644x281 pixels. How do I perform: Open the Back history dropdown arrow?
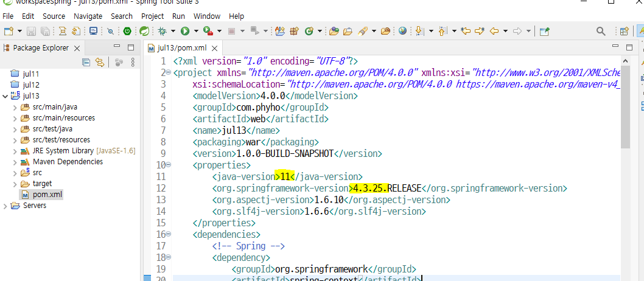click(506, 31)
